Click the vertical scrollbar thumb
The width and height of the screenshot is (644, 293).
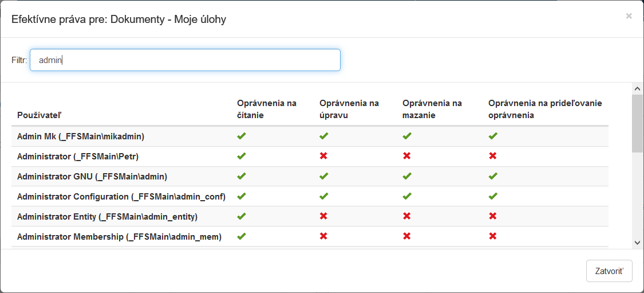(x=637, y=123)
